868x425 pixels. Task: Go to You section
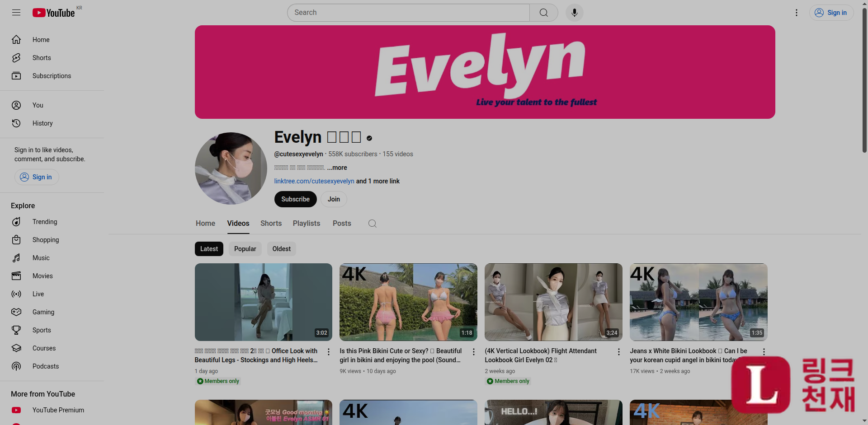coord(52,105)
